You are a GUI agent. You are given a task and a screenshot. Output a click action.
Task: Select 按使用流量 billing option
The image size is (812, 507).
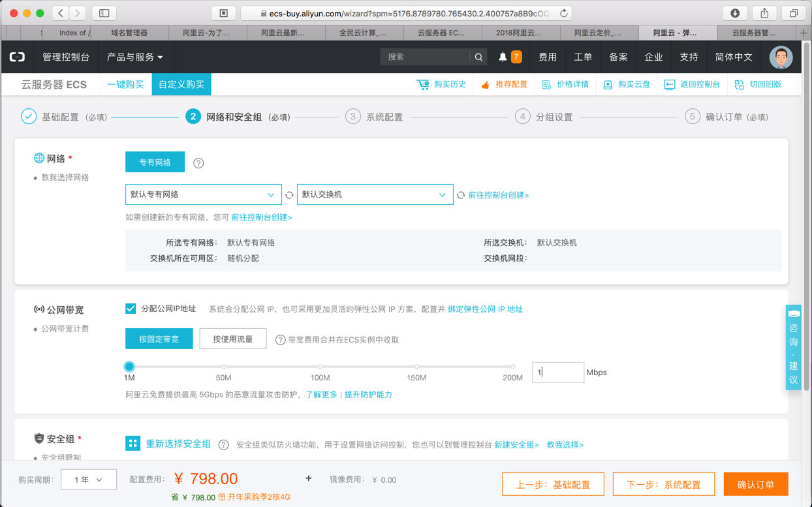[233, 339]
